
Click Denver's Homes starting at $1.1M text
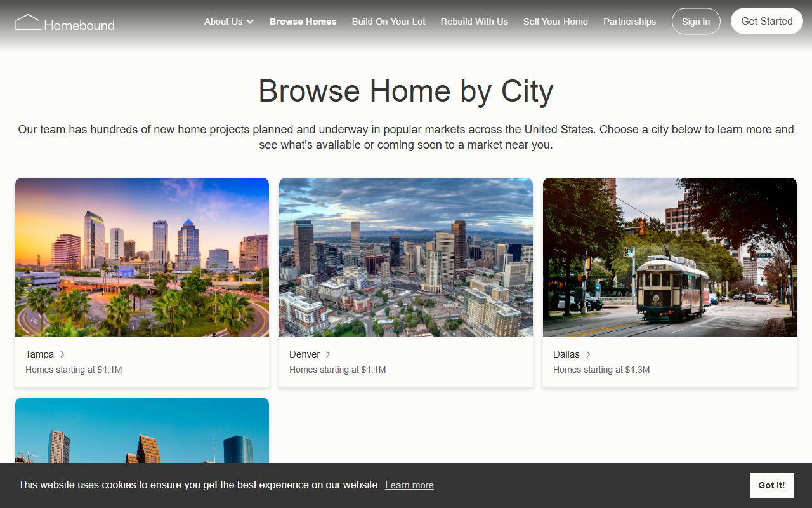coord(337,370)
